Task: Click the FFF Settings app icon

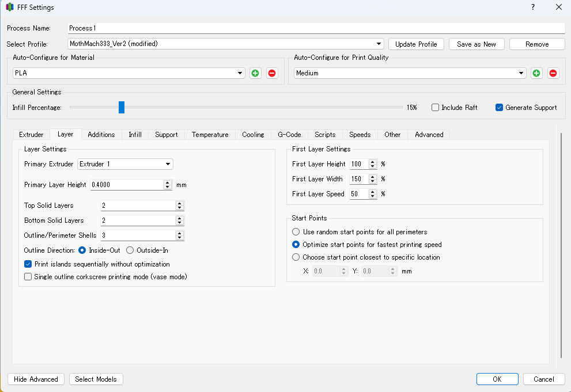Action: [10, 7]
